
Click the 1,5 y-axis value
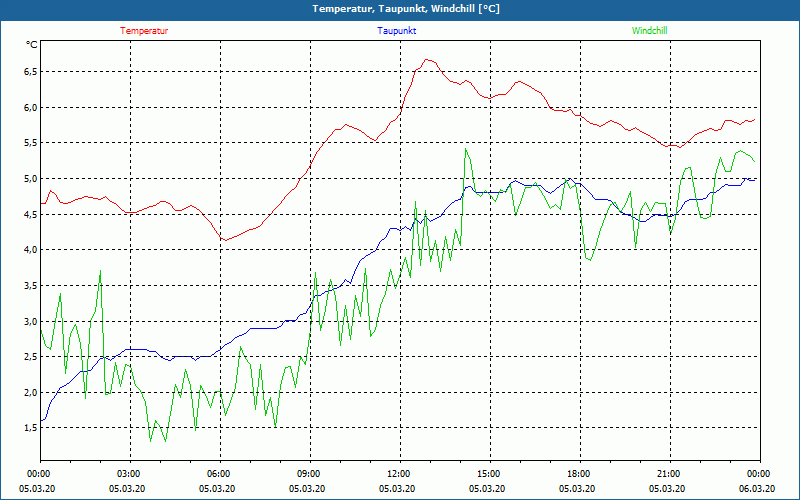[x=30, y=428]
